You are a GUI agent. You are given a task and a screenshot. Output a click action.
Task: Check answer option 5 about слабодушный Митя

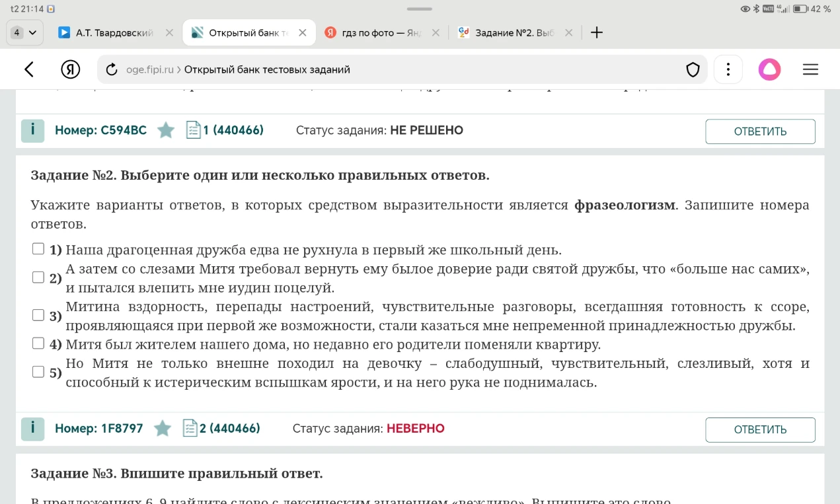coord(38,372)
